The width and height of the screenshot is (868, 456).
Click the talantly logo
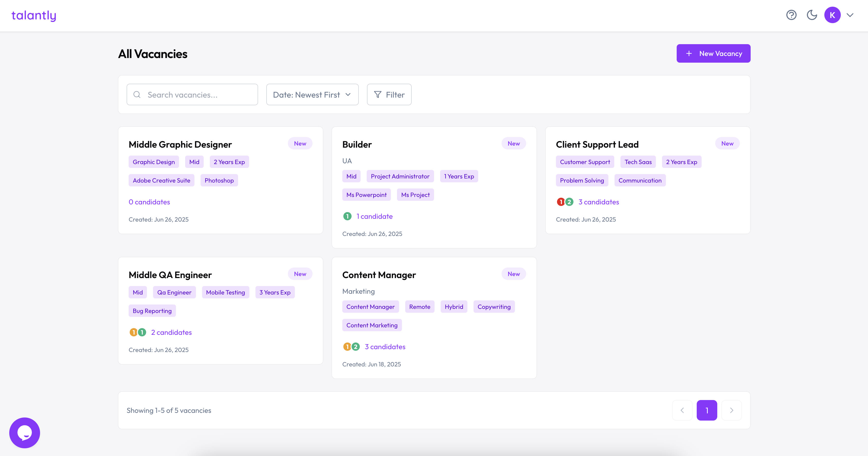click(34, 15)
